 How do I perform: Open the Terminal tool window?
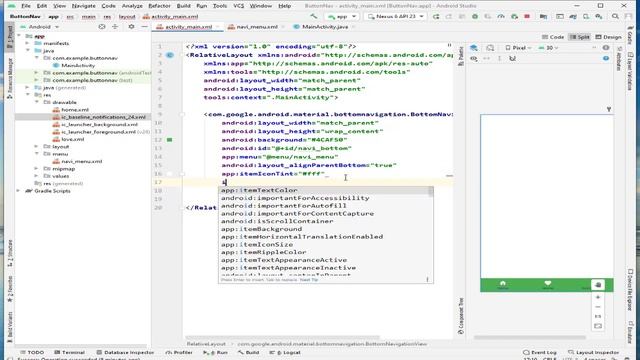pyautogui.click(x=70, y=352)
